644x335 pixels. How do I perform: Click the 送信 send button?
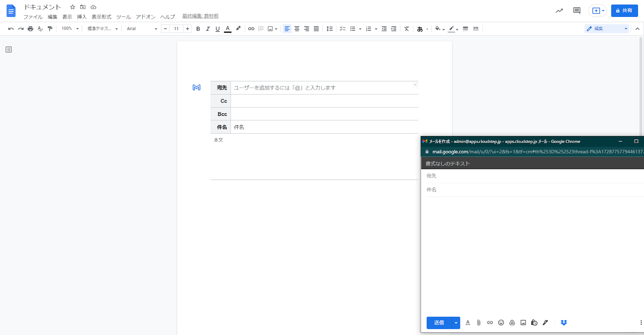pyautogui.click(x=439, y=323)
